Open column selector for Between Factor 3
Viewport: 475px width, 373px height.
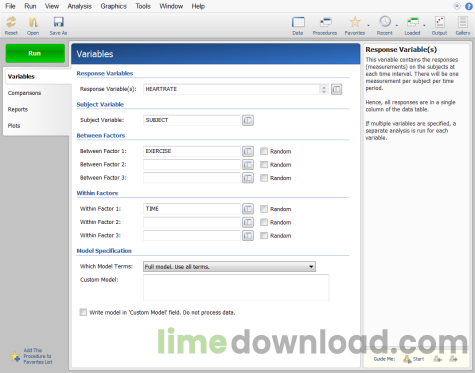click(248, 178)
